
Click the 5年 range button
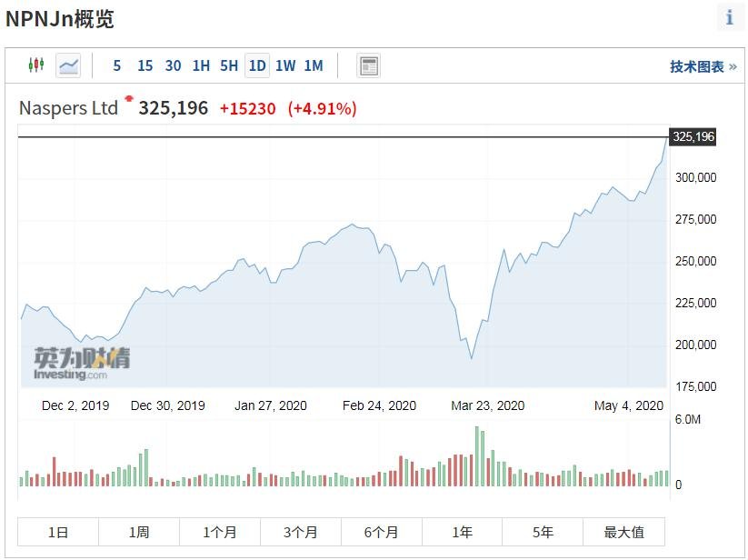tap(544, 532)
